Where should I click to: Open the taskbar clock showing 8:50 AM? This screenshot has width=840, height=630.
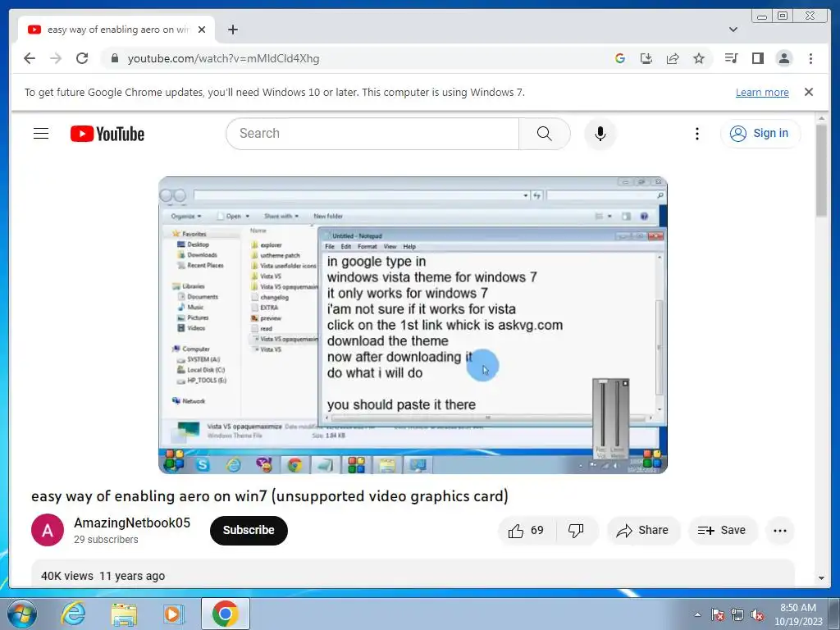click(x=798, y=614)
